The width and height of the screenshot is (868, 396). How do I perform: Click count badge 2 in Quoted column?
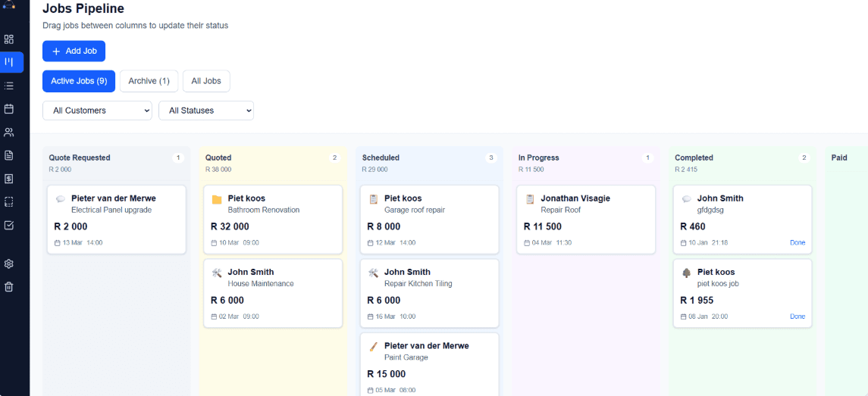coord(334,157)
